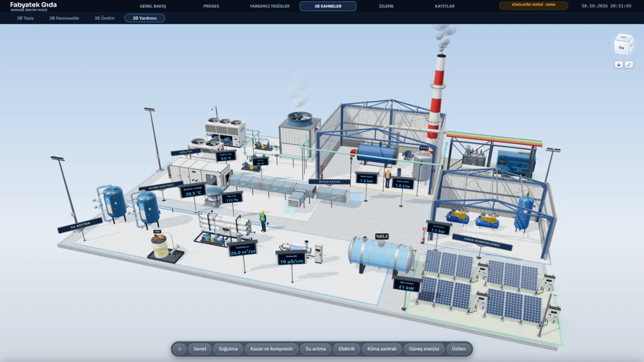Image resolution: width=644 pixels, height=362 pixels.
Task: Click the Fabyatek Gıda logo title
Action: point(33,5)
